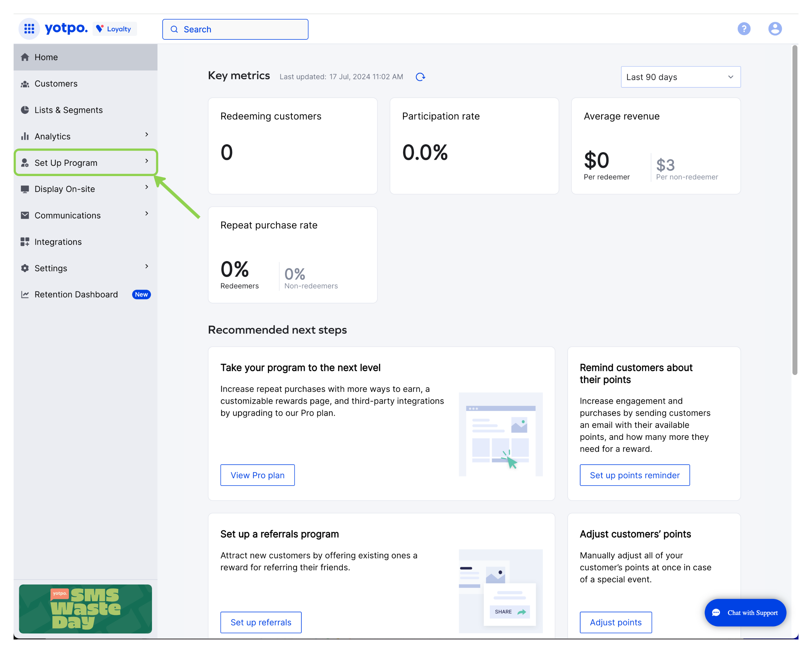The image size is (812, 653).
Task: Open Lists & Segments in the sidebar
Action: tap(85, 110)
